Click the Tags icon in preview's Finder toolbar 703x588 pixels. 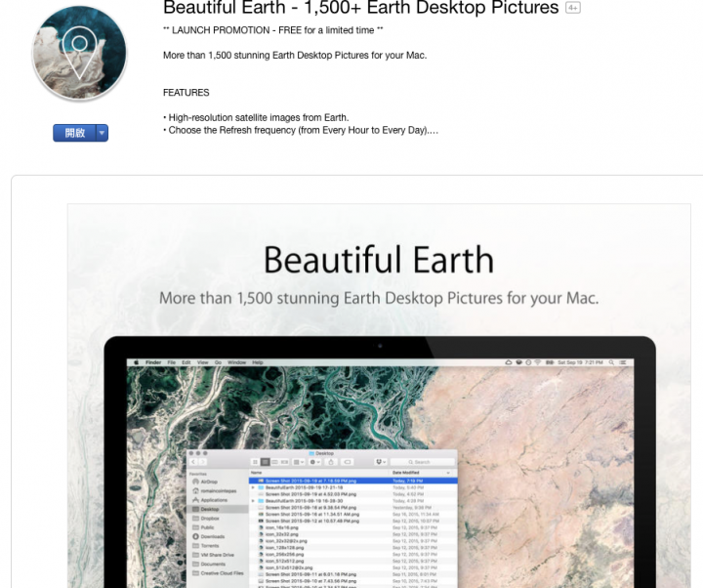[x=348, y=462]
